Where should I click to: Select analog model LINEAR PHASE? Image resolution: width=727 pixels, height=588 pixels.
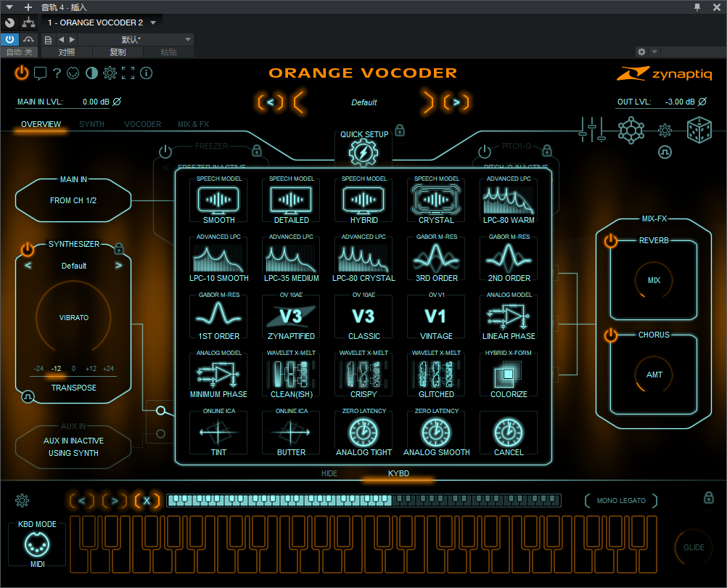pyautogui.click(x=509, y=317)
